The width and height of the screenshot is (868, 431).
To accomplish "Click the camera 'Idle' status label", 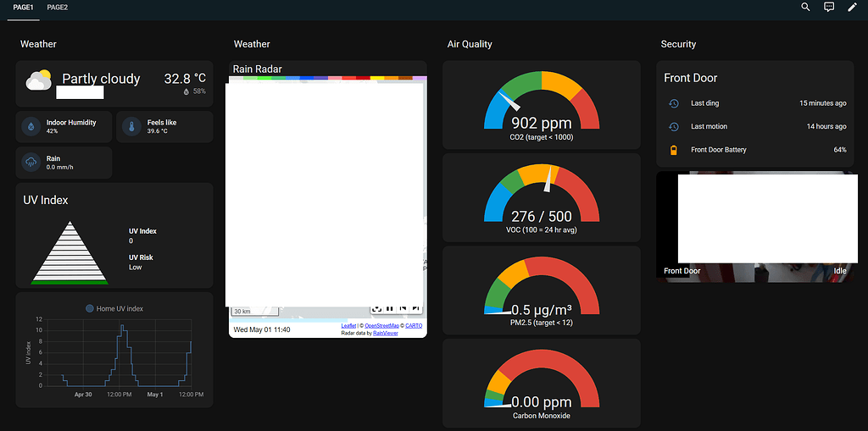I will (840, 271).
